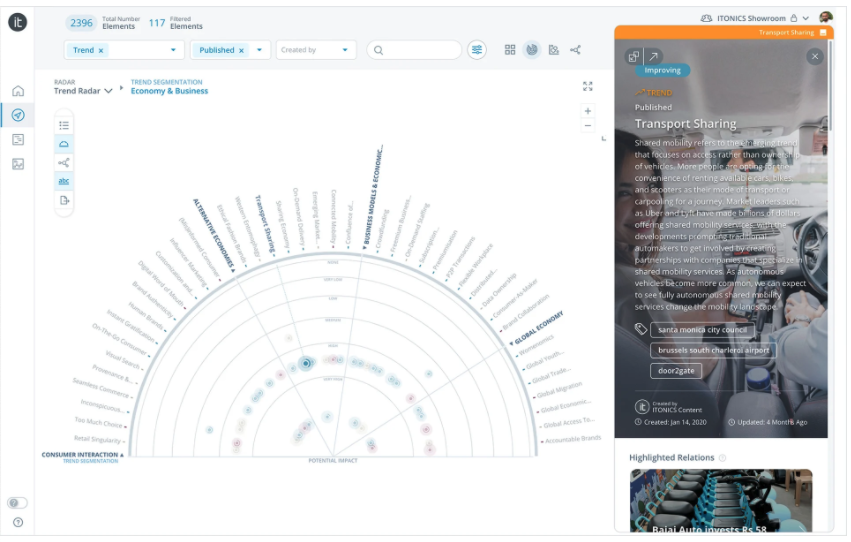Click the door2gate tag
The height and width of the screenshot is (542, 851).
tap(676, 371)
